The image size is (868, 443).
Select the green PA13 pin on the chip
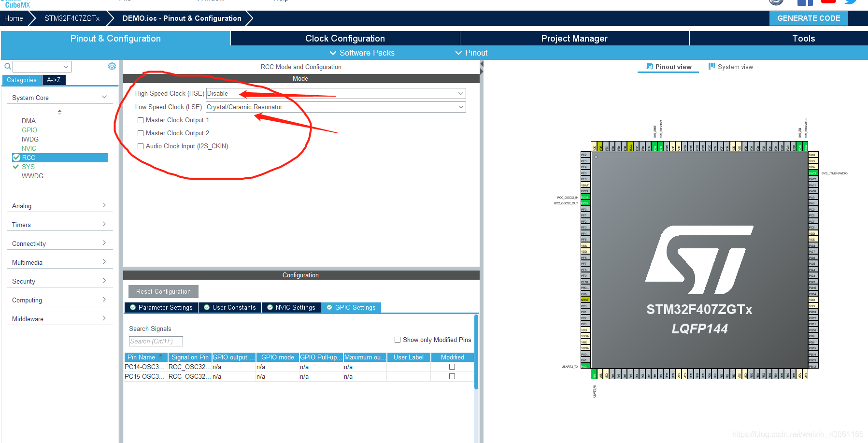click(x=813, y=173)
